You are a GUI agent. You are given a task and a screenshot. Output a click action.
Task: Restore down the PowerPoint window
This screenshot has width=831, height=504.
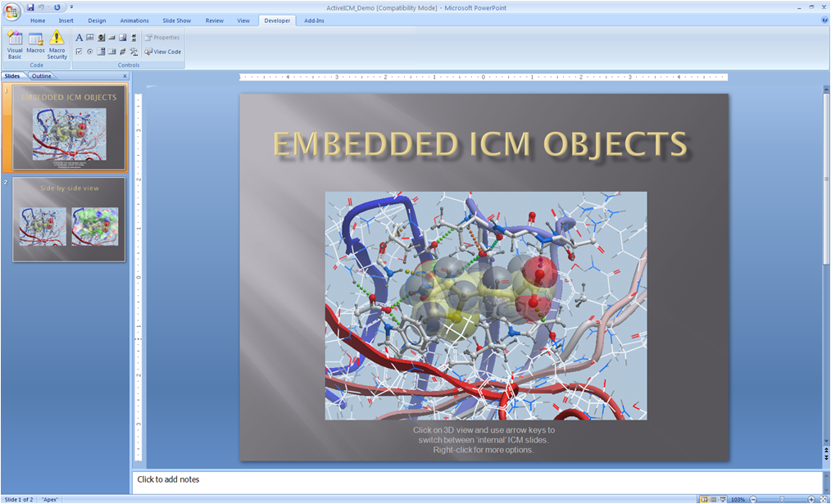(811, 7)
